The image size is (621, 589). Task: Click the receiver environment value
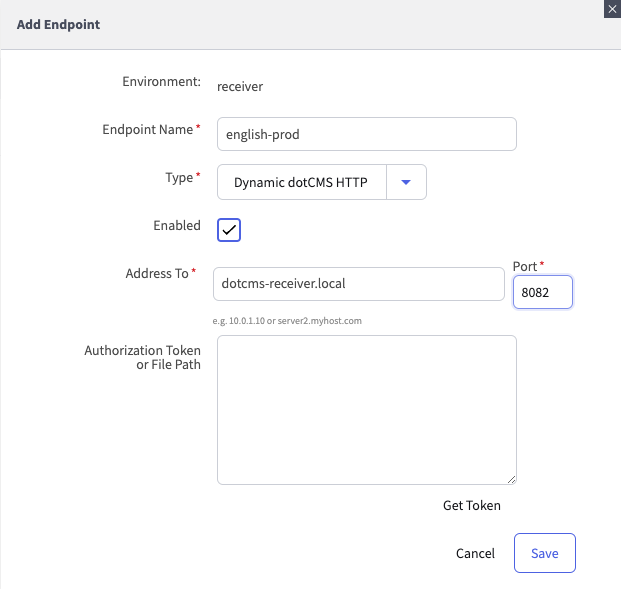pyautogui.click(x=240, y=86)
